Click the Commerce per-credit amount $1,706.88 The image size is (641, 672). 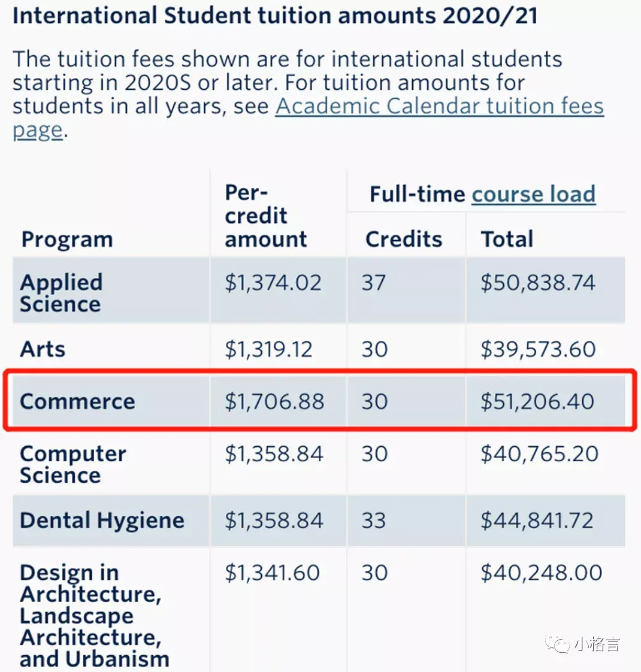pos(274,401)
